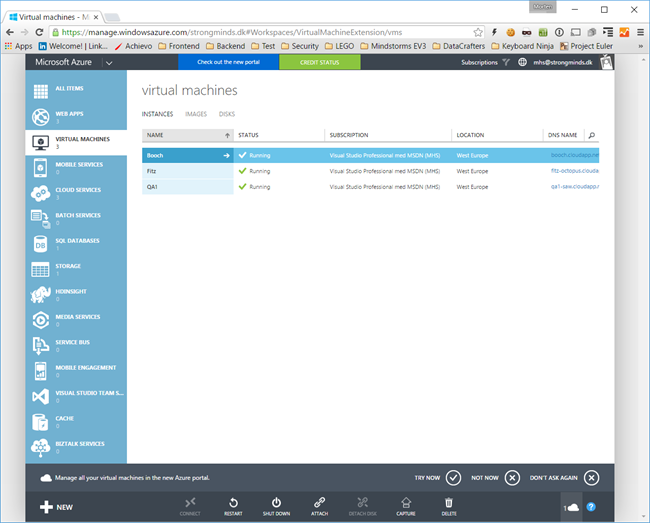This screenshot has height=523, width=650.
Task: Open the fitz-octopus DNS link
Action: coord(575,171)
